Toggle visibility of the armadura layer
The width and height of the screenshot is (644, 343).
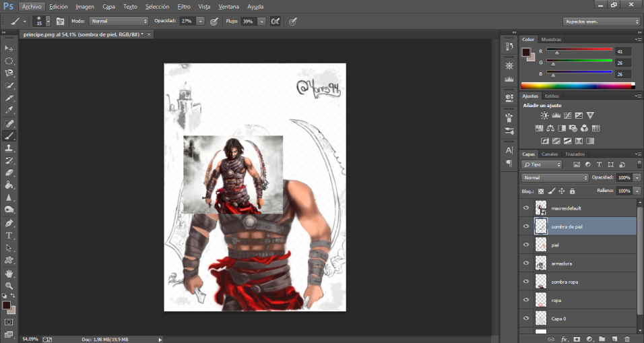526,263
